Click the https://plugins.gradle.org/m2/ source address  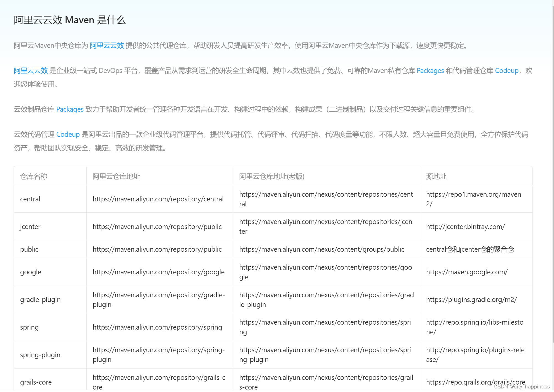tap(471, 300)
